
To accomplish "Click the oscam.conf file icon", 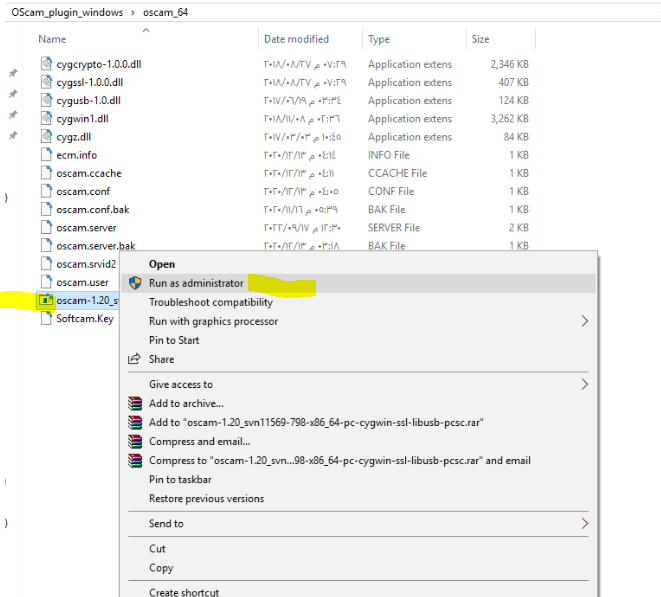I will point(46,191).
